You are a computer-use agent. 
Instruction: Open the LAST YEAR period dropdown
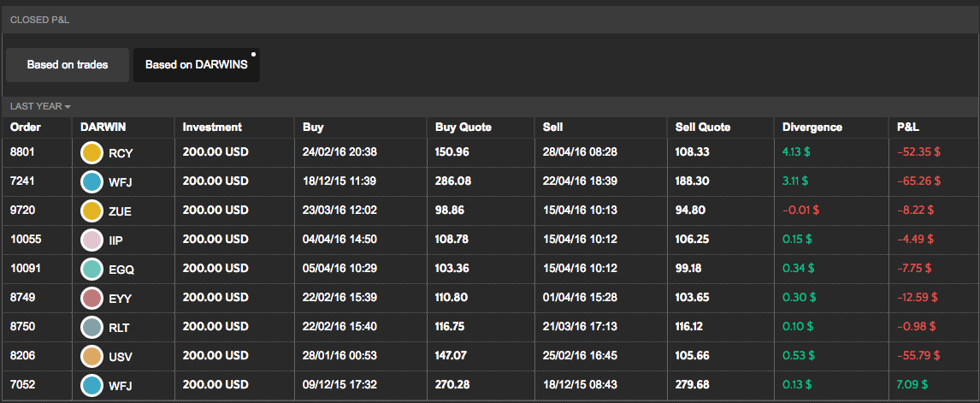[x=40, y=106]
